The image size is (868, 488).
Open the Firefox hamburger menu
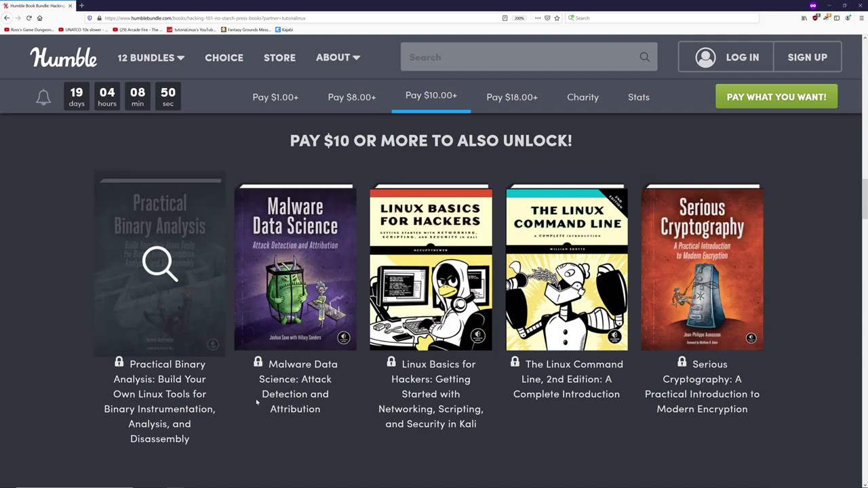(861, 18)
